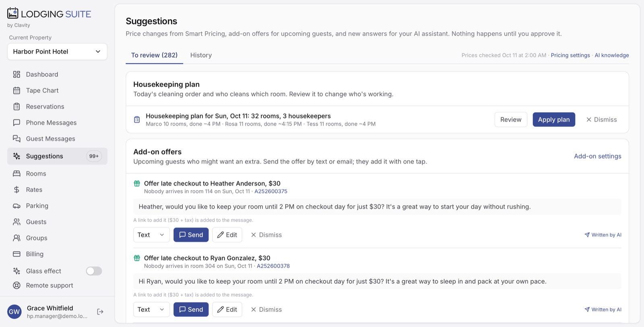Click the Groups icon in sidebar

click(17, 238)
